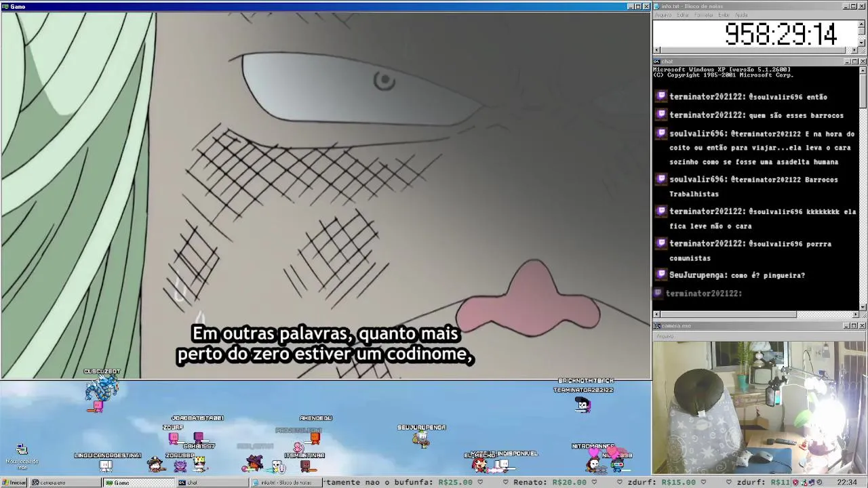Open Meus locais de rede desktop icon
868x488 pixels.
tap(22, 456)
